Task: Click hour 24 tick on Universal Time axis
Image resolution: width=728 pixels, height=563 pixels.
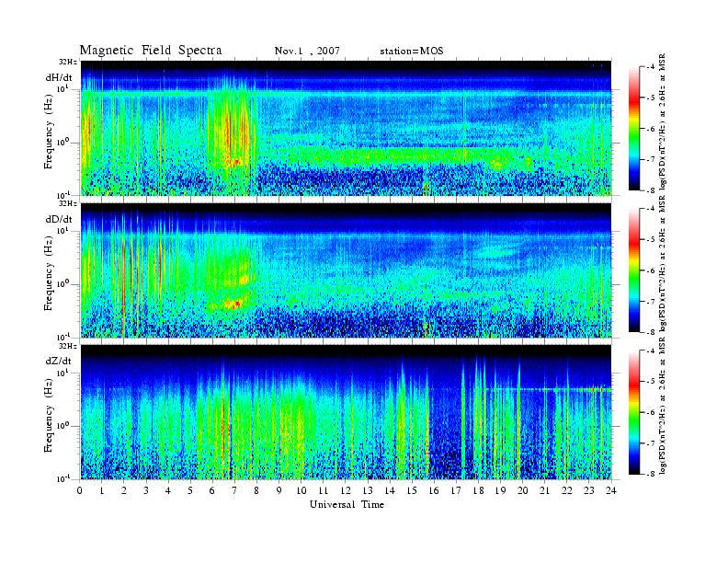Action: click(611, 491)
